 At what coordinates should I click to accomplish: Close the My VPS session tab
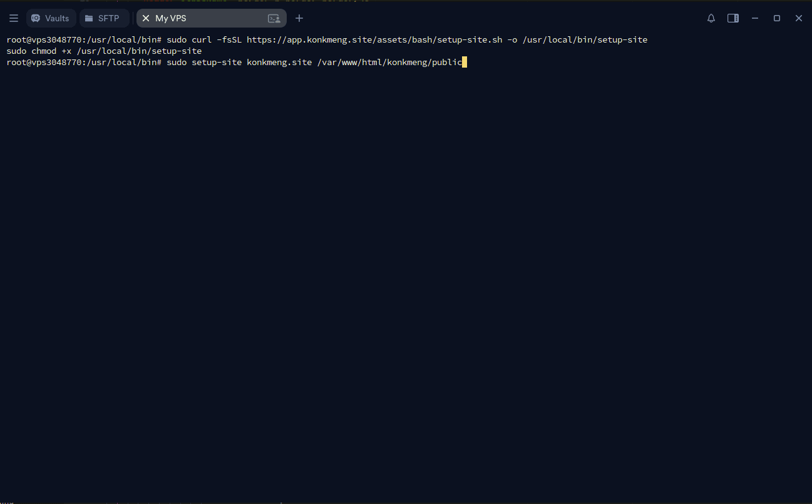point(145,18)
